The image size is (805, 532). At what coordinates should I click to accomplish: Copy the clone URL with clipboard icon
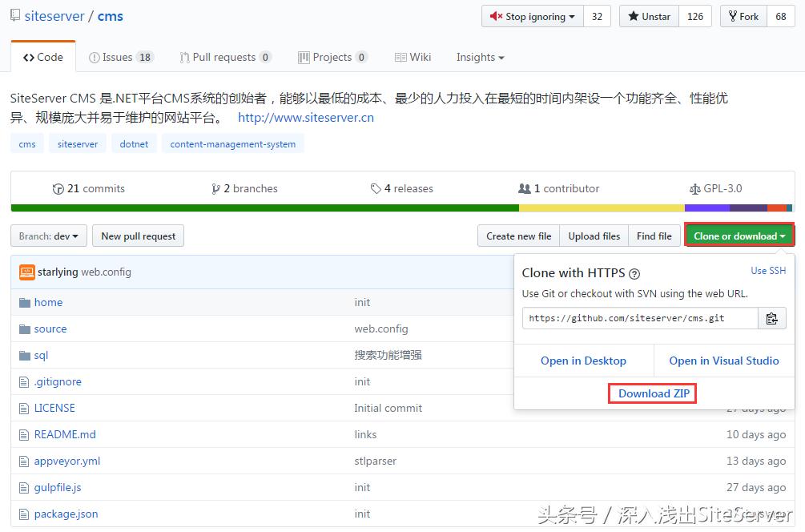(771, 318)
